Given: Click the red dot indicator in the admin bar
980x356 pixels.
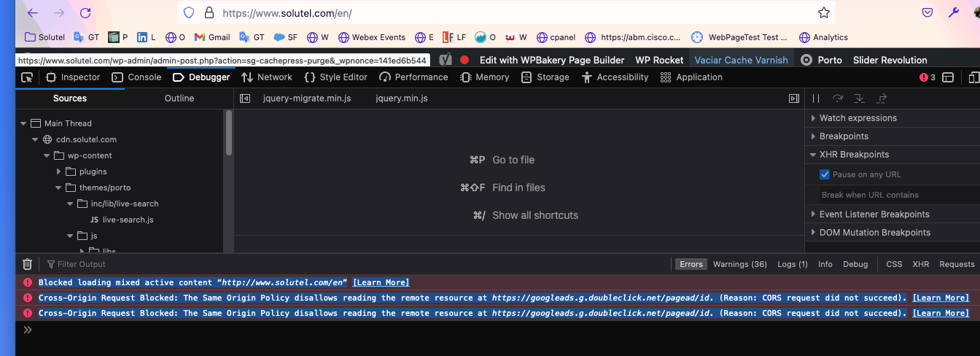Looking at the screenshot, I should 464,60.
